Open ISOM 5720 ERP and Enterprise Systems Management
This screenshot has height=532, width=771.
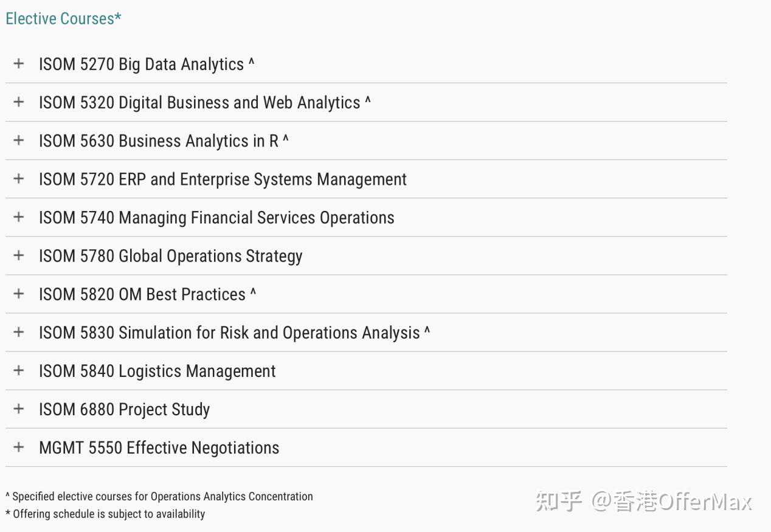click(x=223, y=179)
